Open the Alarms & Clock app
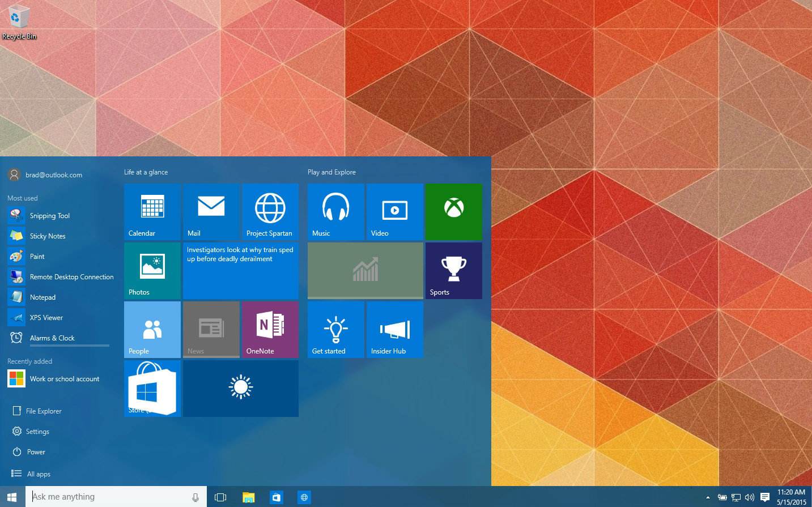This screenshot has height=507, width=812. point(52,338)
